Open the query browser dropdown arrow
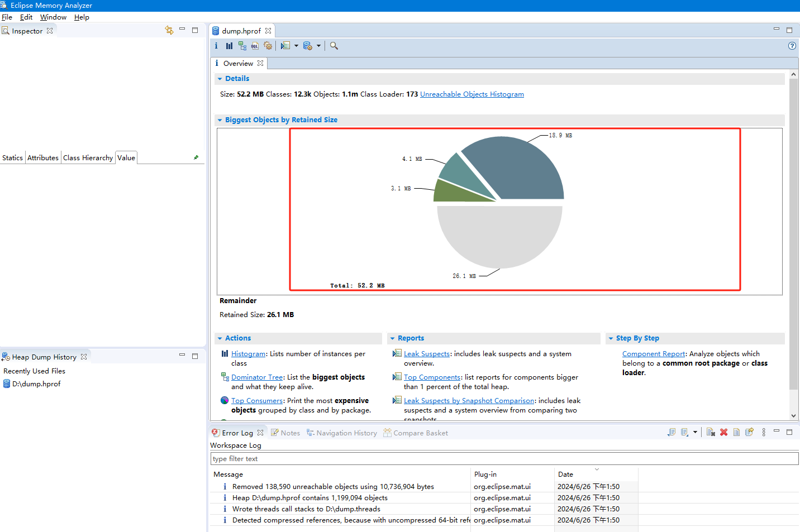Image resolution: width=800 pixels, height=532 pixels. click(318, 46)
